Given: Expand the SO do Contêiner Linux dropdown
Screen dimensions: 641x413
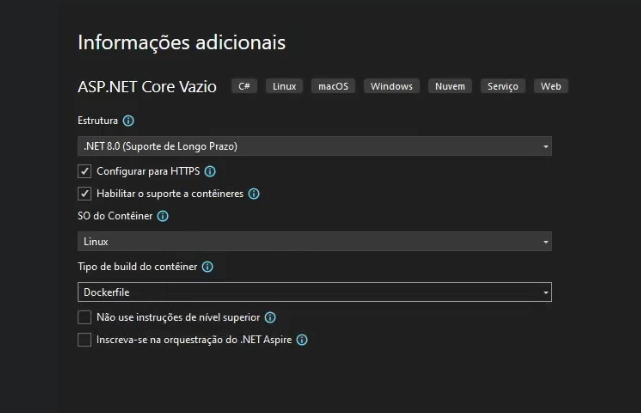Looking at the screenshot, I should click(x=314, y=241).
